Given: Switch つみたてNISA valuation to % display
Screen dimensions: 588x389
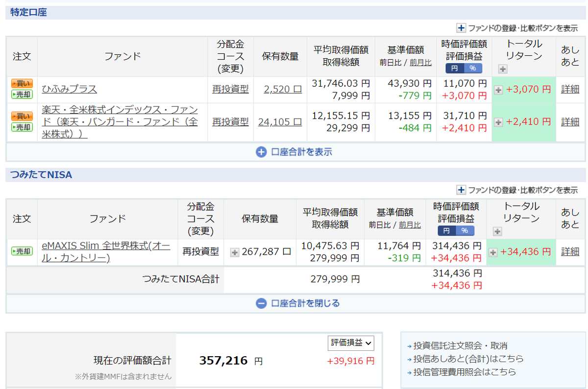Looking at the screenshot, I should pyautogui.click(x=465, y=231).
